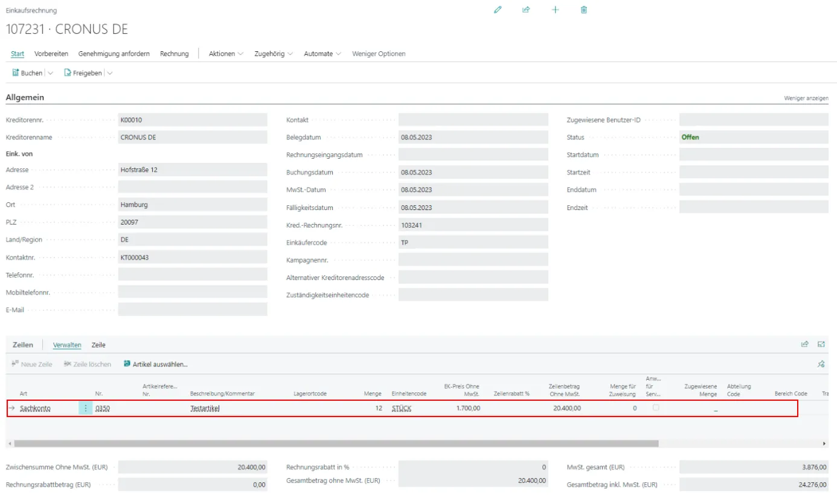Screen dimensions: 837x504
Task: Click the Einkäufercode field TP
Action: coord(473,243)
